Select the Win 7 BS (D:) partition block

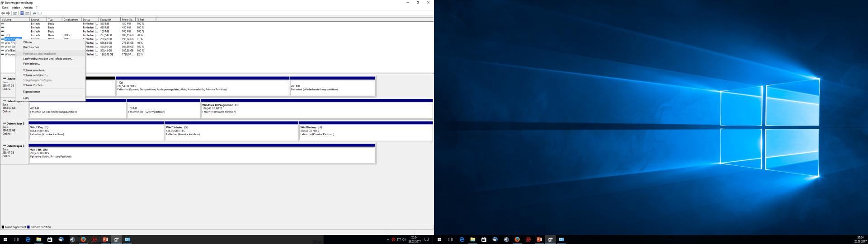[x=202, y=154]
